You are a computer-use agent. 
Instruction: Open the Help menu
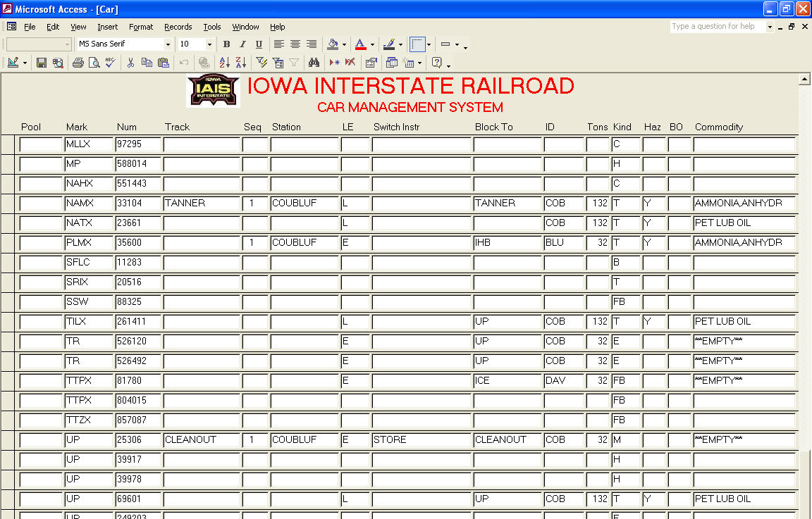tap(277, 27)
